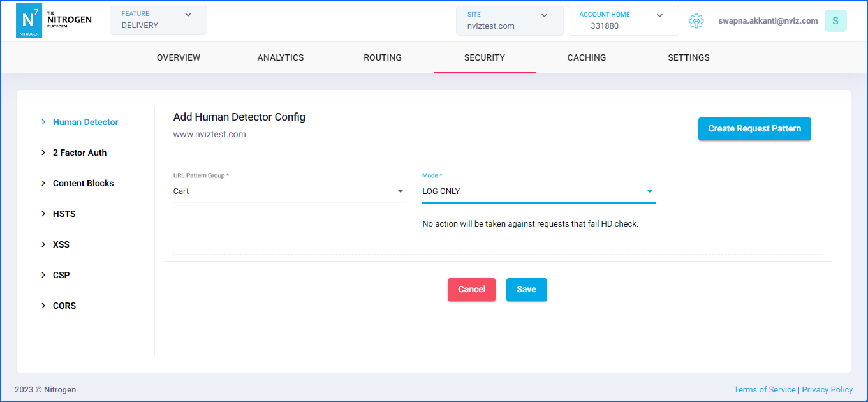
Task: Expand the Human Detector chevron
Action: point(43,122)
